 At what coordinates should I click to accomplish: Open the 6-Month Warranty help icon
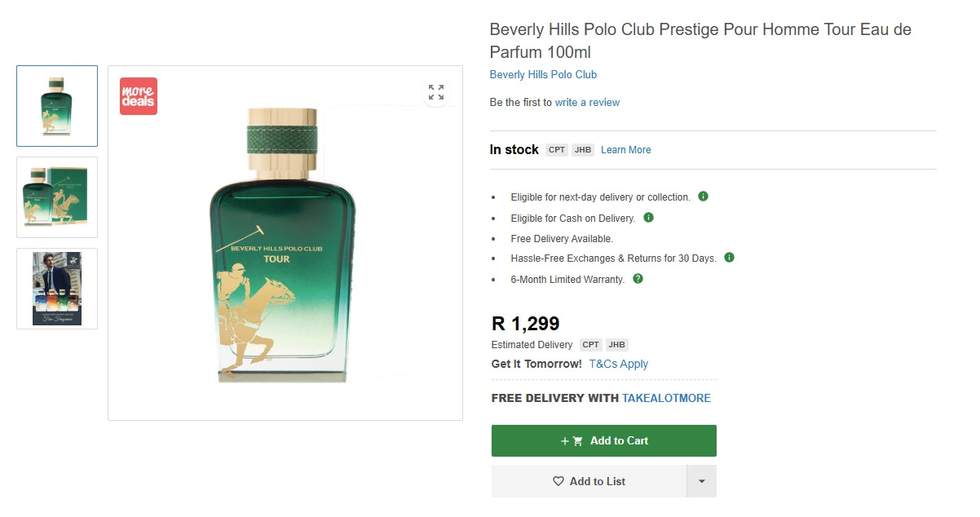pos(638,279)
